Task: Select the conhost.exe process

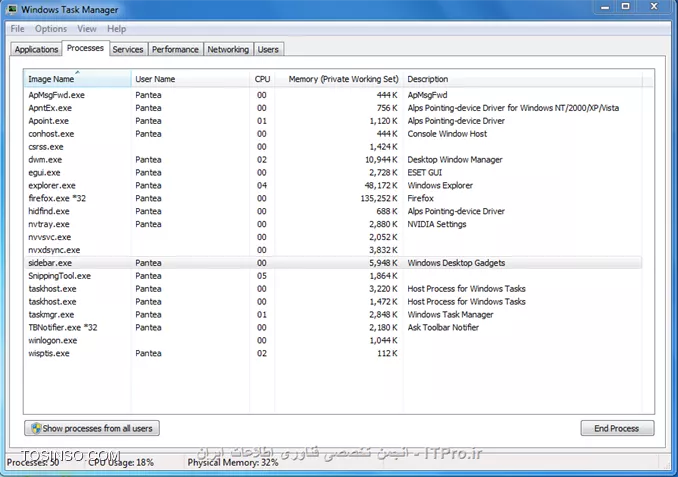Action: (x=333, y=134)
